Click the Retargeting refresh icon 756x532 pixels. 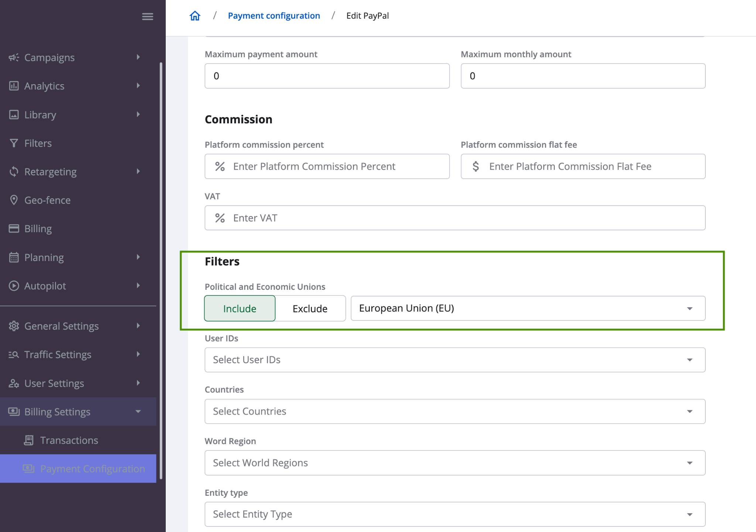point(14,172)
